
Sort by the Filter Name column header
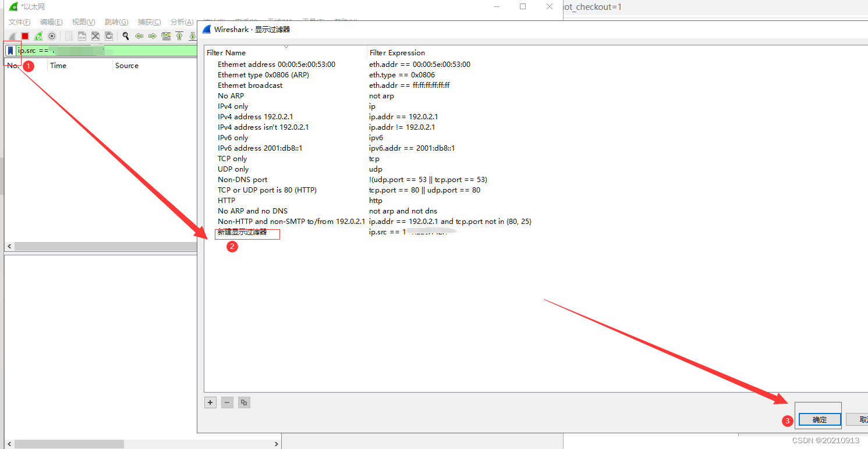285,52
